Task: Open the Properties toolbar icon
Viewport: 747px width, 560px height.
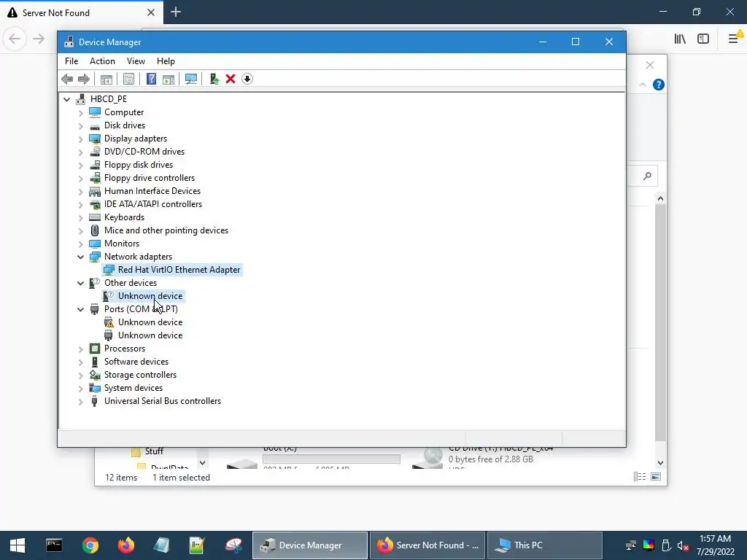Action: pos(128,79)
